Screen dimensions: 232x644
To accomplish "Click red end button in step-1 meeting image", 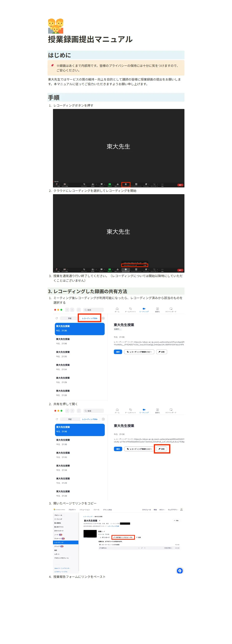I will (x=180, y=185).
